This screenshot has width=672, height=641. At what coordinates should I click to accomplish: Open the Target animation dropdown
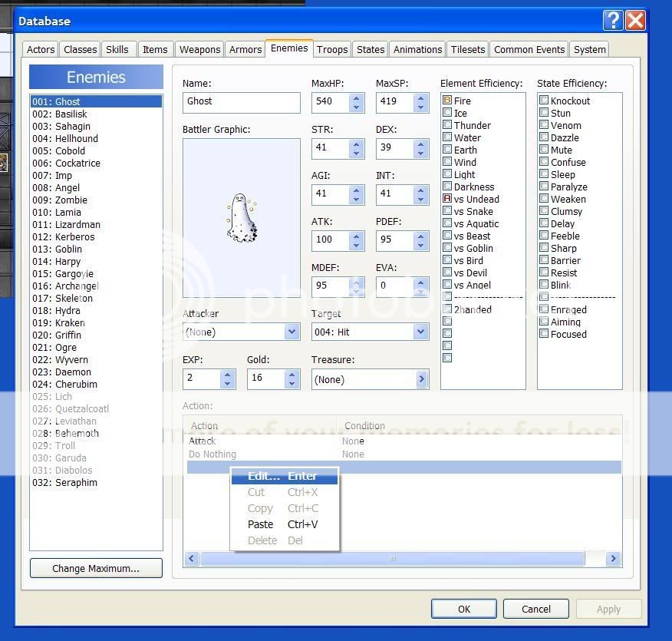[420, 332]
